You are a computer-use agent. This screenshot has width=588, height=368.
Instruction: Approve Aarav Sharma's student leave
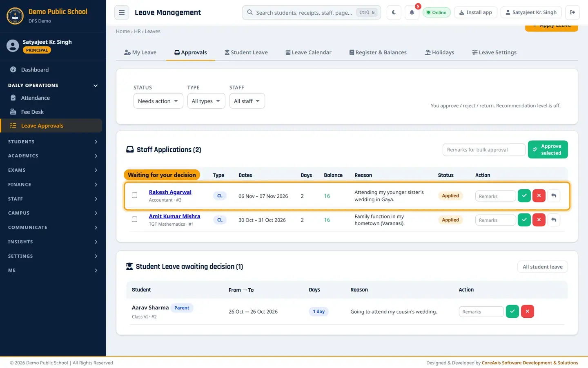point(512,312)
